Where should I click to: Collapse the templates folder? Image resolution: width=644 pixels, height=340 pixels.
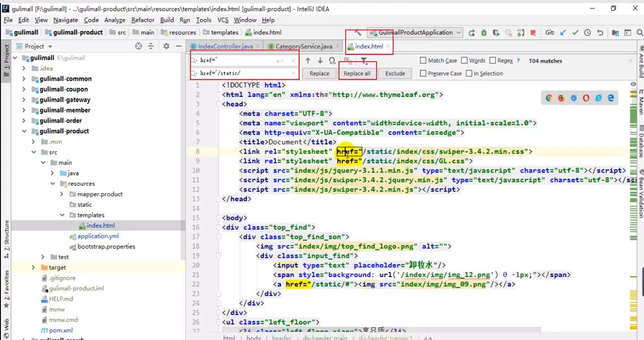coord(62,215)
